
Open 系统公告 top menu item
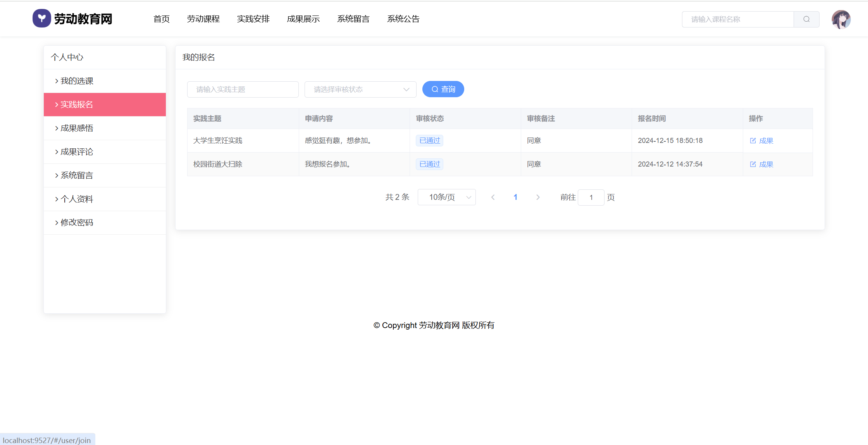(403, 19)
